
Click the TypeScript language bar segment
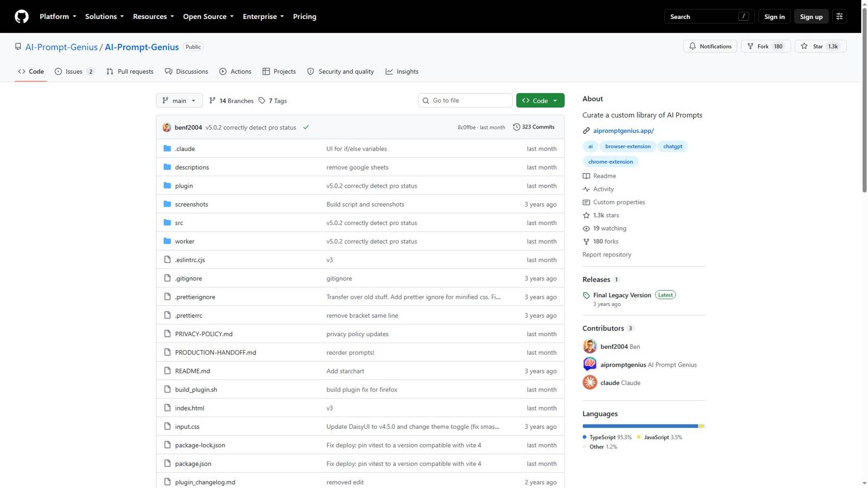[x=640, y=426]
